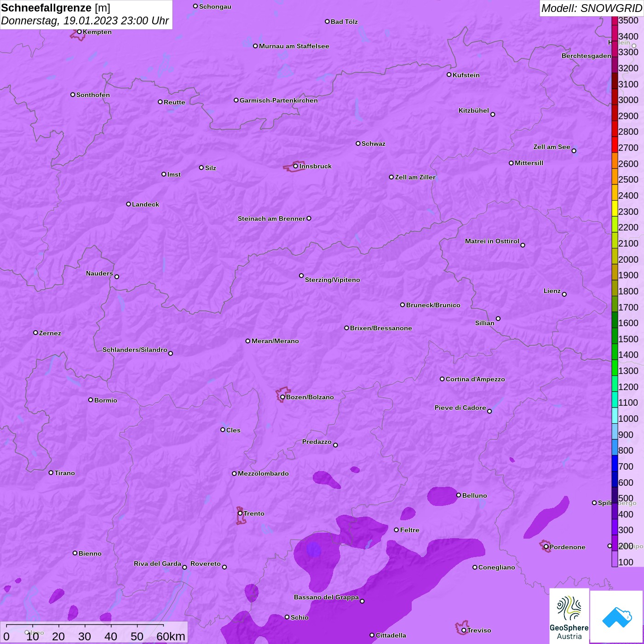Viewport: 644px width, 644px height.
Task: Select the Innsbruck city marker dot
Action: (295, 166)
